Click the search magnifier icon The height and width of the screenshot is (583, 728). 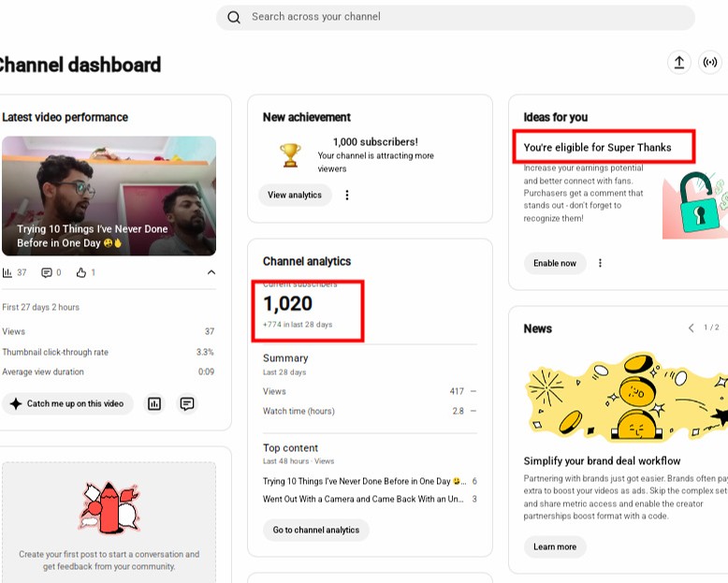click(x=234, y=17)
